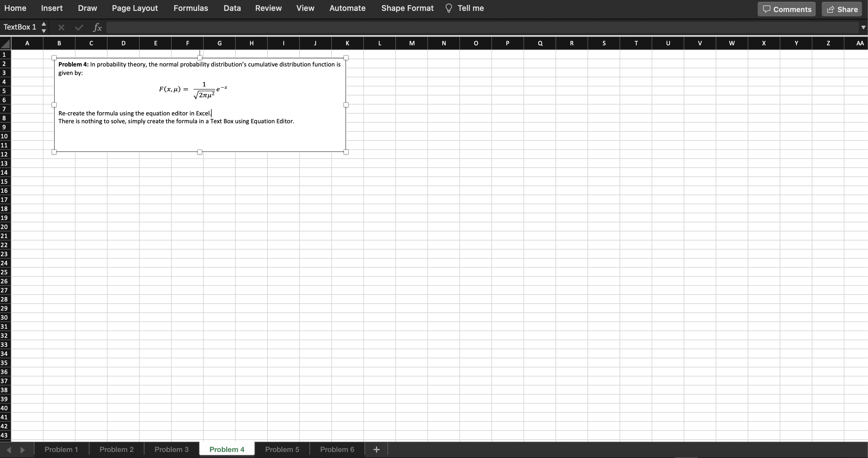
Task: Switch to the View tab
Action: click(x=305, y=8)
